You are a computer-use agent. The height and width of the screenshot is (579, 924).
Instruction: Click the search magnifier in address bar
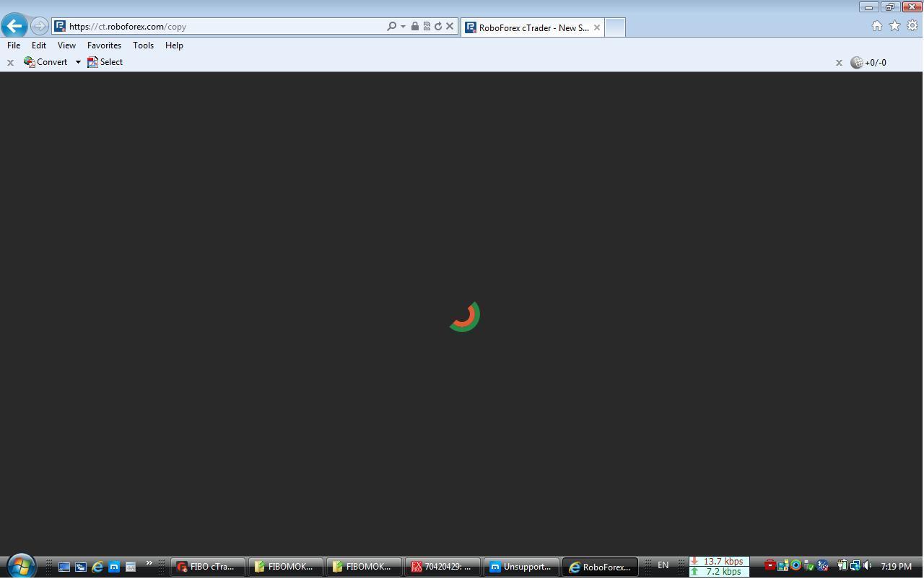point(392,26)
